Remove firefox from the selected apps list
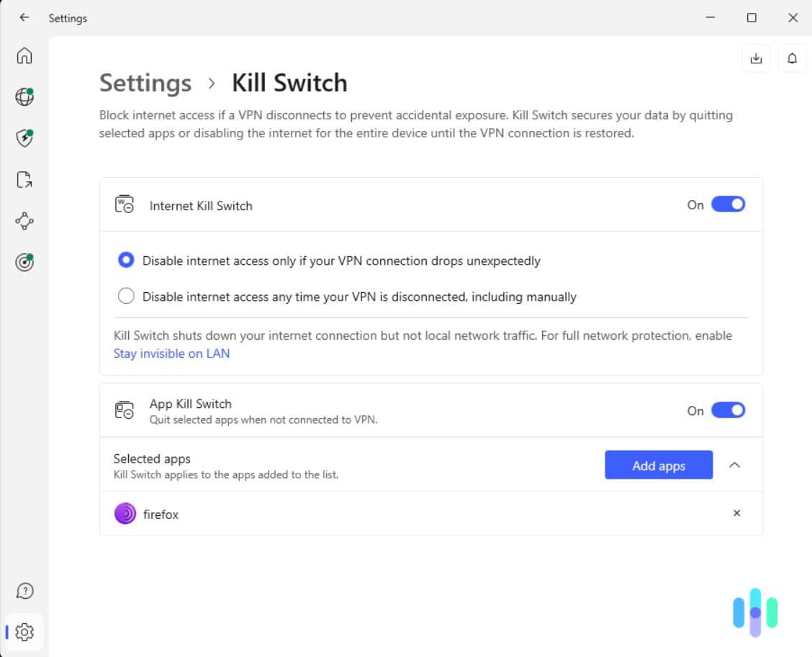Screen dimensions: 812x657 point(736,513)
